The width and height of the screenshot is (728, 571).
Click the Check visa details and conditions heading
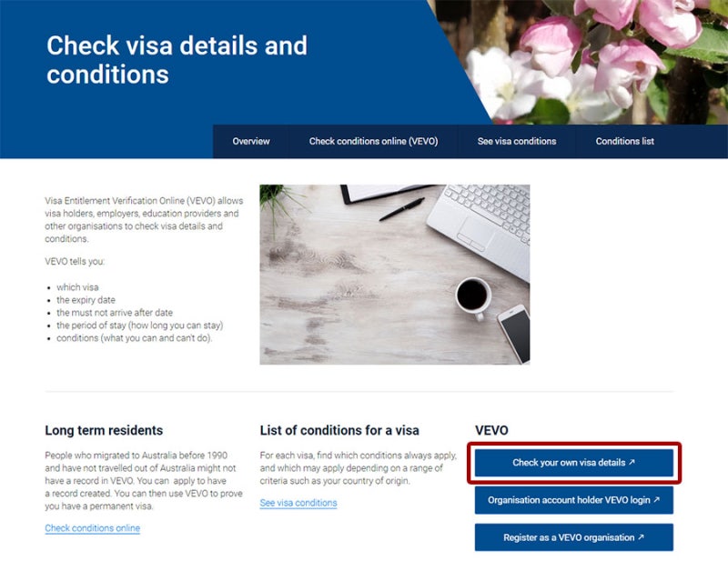[x=177, y=60]
